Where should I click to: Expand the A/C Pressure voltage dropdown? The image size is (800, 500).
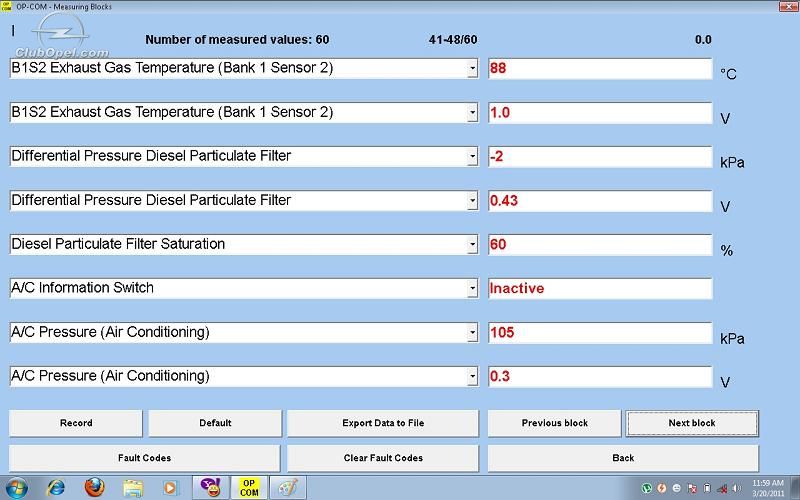(472, 377)
